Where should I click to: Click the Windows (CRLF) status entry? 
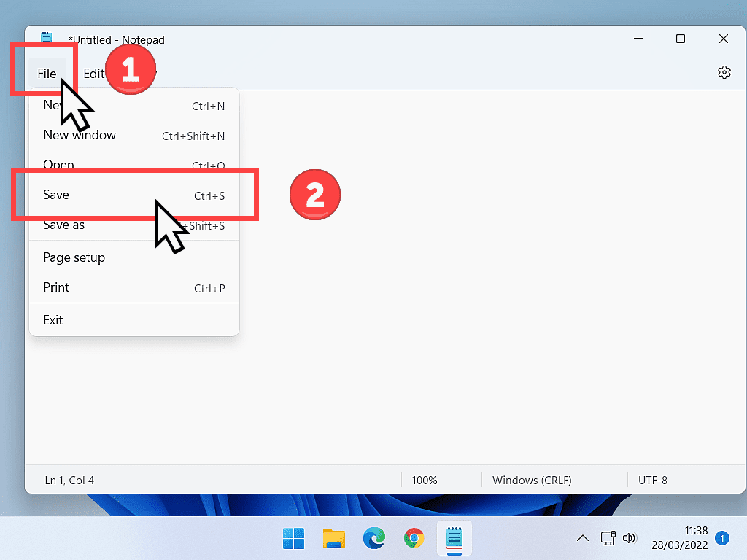[x=532, y=480]
